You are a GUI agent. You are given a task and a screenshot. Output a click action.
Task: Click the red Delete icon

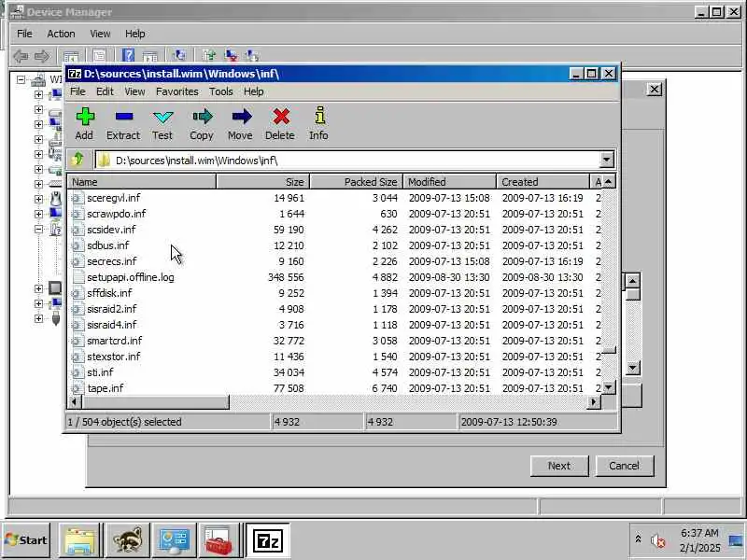click(x=281, y=117)
